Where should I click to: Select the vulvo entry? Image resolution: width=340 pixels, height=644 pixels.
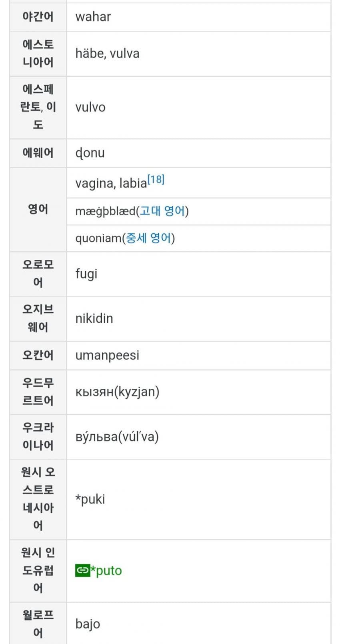tap(90, 107)
